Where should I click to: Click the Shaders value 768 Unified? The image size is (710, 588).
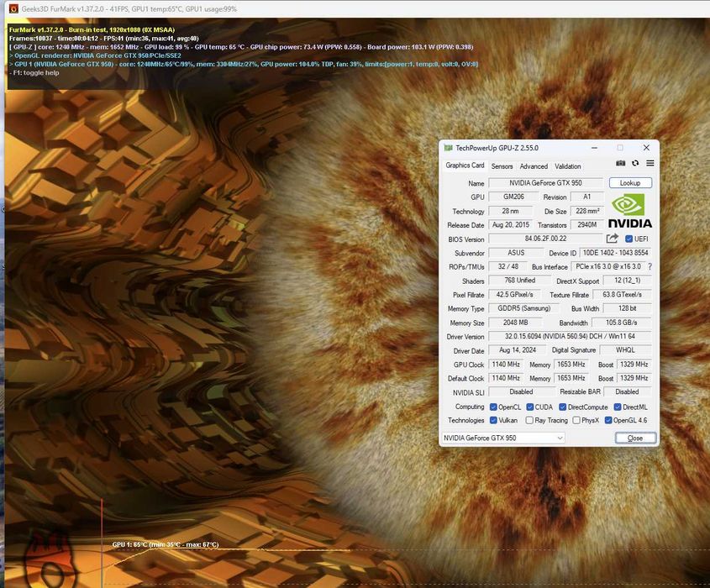(x=520, y=281)
